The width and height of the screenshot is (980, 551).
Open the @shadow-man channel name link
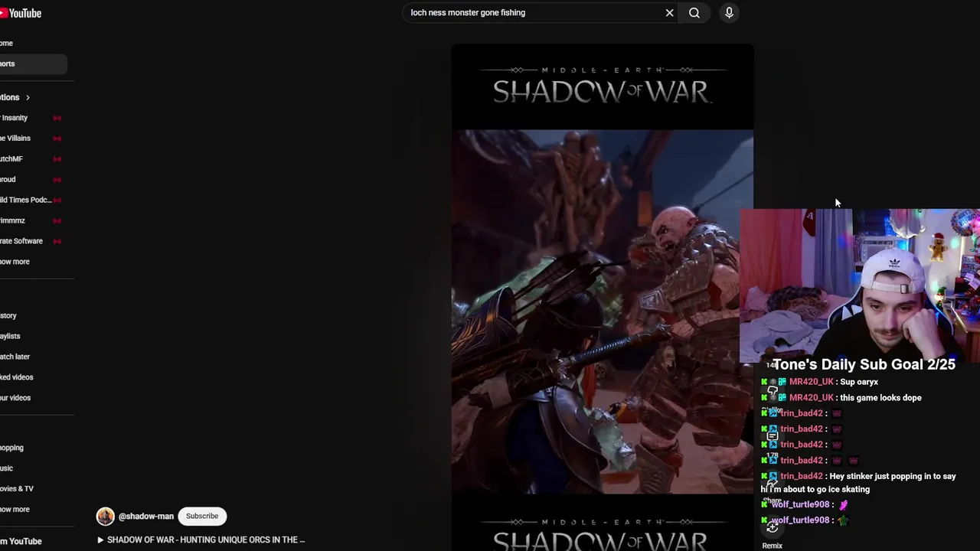(x=146, y=517)
